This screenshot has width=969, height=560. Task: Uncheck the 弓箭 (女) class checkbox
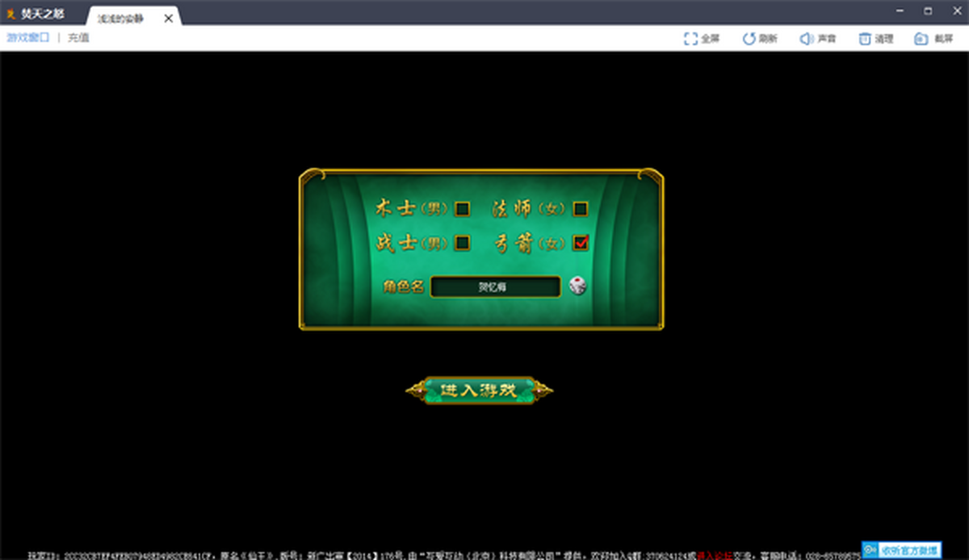(580, 242)
